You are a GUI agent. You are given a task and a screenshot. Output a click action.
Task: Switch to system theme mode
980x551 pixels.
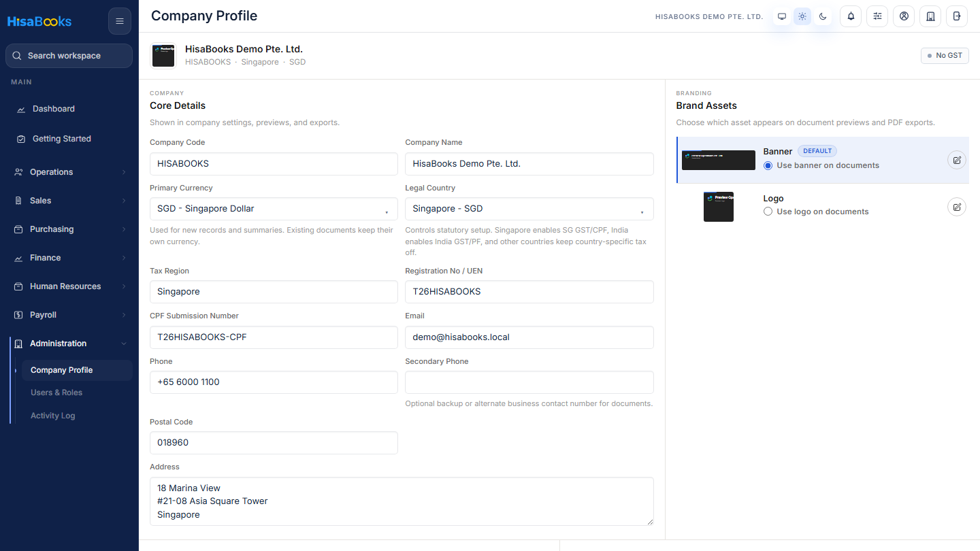[782, 16]
